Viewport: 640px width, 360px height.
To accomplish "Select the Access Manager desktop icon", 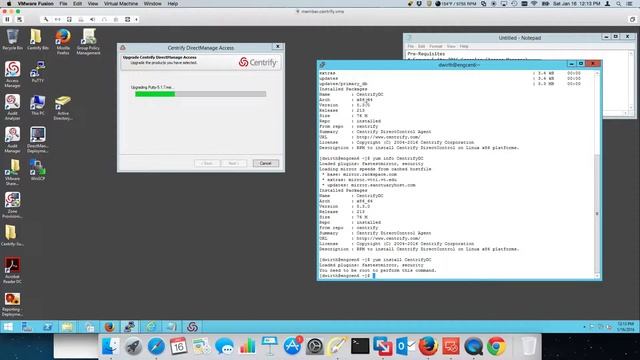I will tap(12, 74).
